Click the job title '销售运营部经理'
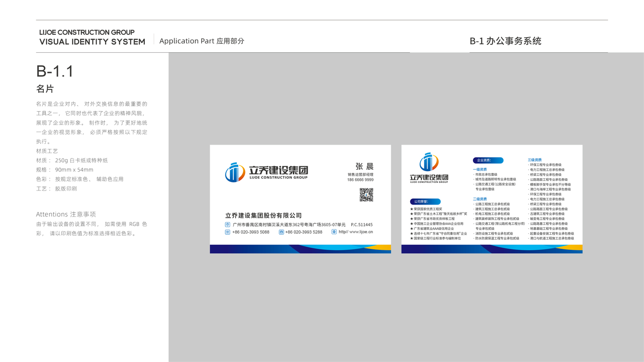 [361, 175]
